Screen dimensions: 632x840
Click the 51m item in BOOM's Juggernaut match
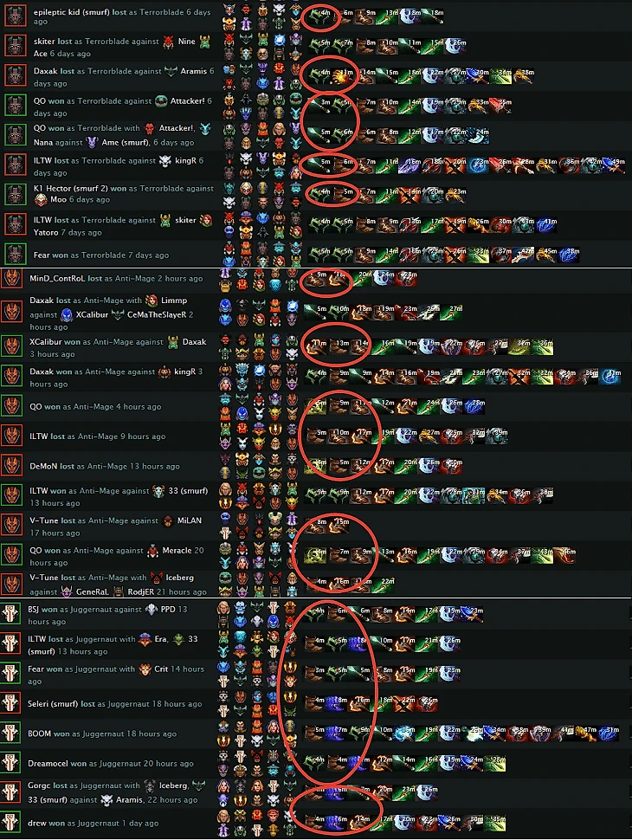point(609,733)
